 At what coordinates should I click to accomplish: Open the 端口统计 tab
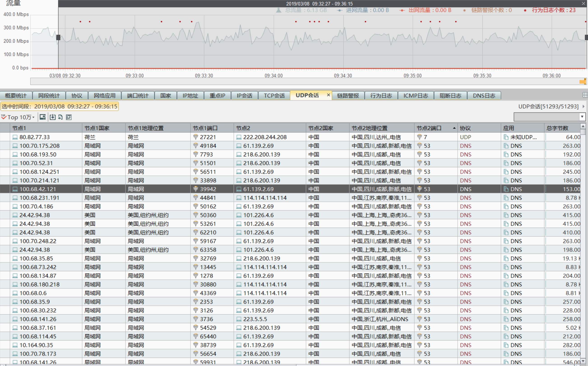138,96
